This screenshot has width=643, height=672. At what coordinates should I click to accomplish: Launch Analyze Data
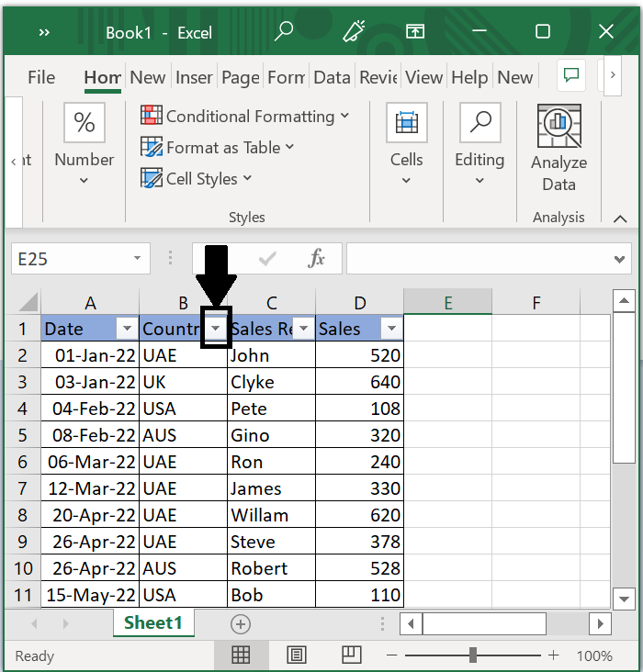(558, 149)
